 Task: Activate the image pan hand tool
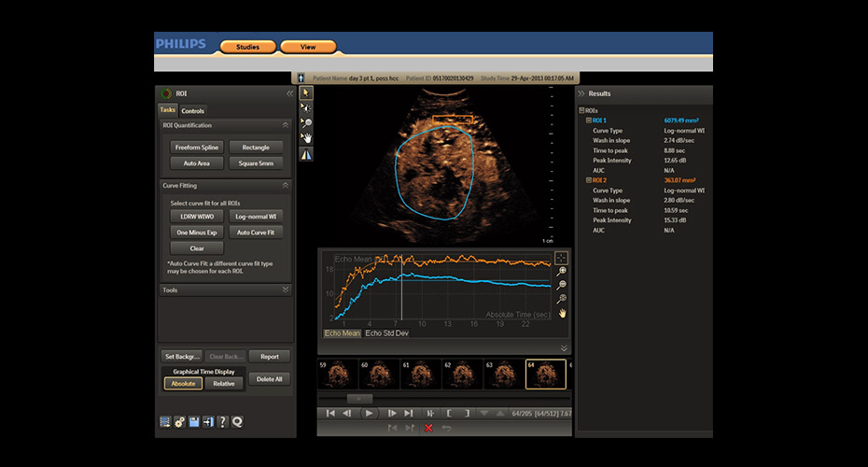point(306,138)
